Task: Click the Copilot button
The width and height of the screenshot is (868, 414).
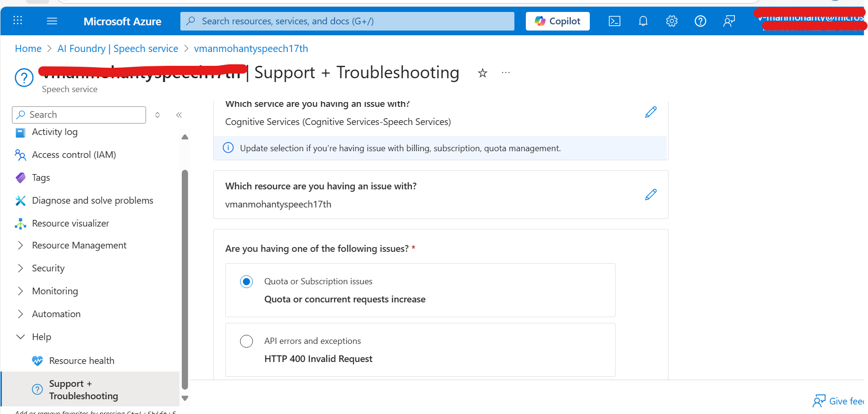Action: (557, 21)
